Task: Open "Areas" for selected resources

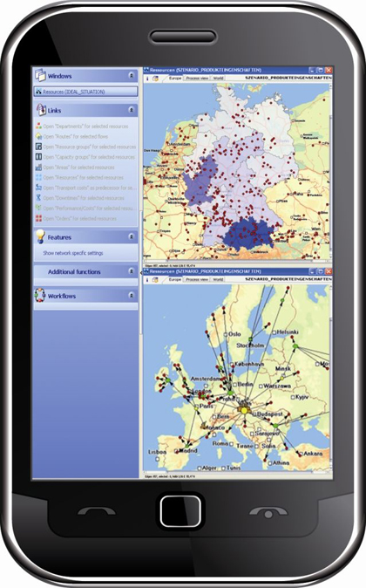Action: click(78, 168)
